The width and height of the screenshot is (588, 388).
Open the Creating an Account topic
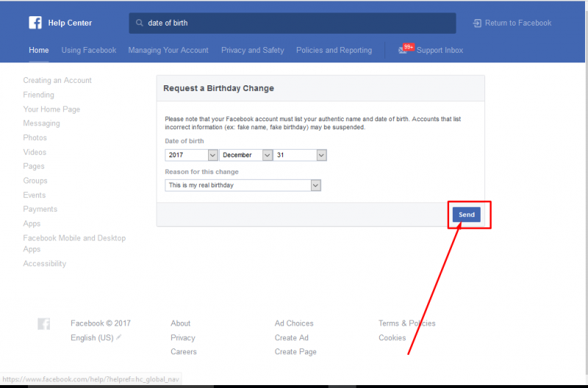pos(57,80)
